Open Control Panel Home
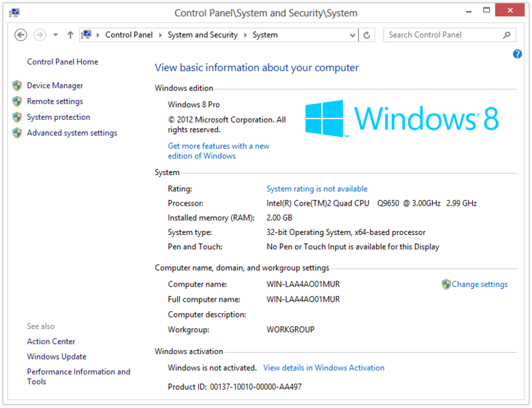 tap(63, 62)
